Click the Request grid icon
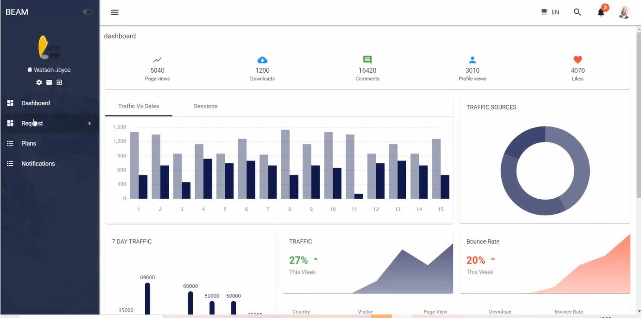This screenshot has width=644, height=318. point(10,123)
